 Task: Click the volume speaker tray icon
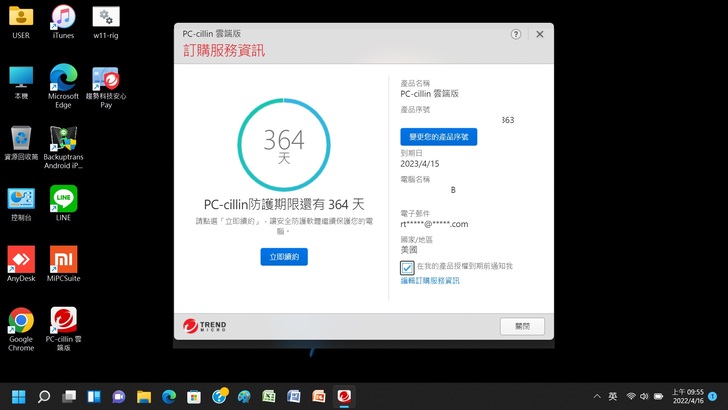[644, 396]
